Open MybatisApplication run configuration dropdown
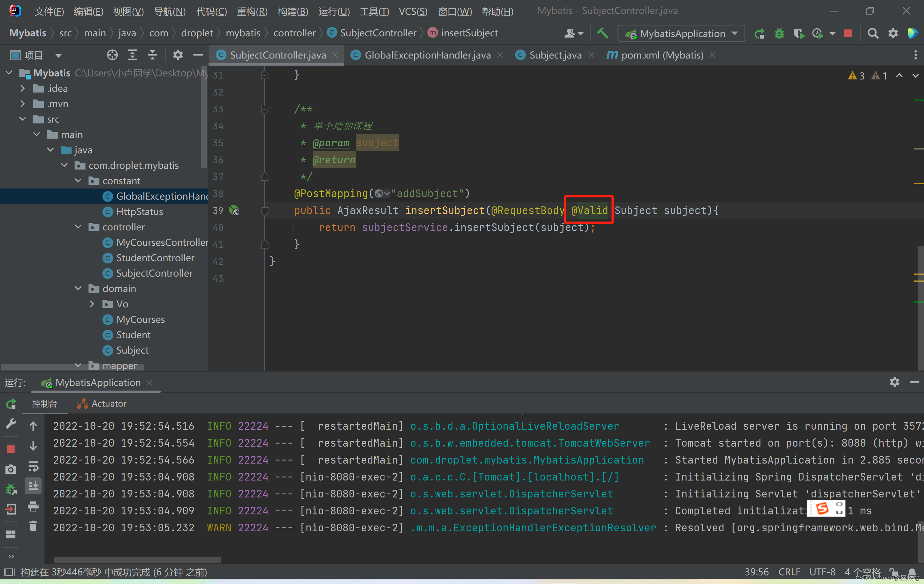Viewport: 924px width, 584px height. pyautogui.click(x=681, y=33)
